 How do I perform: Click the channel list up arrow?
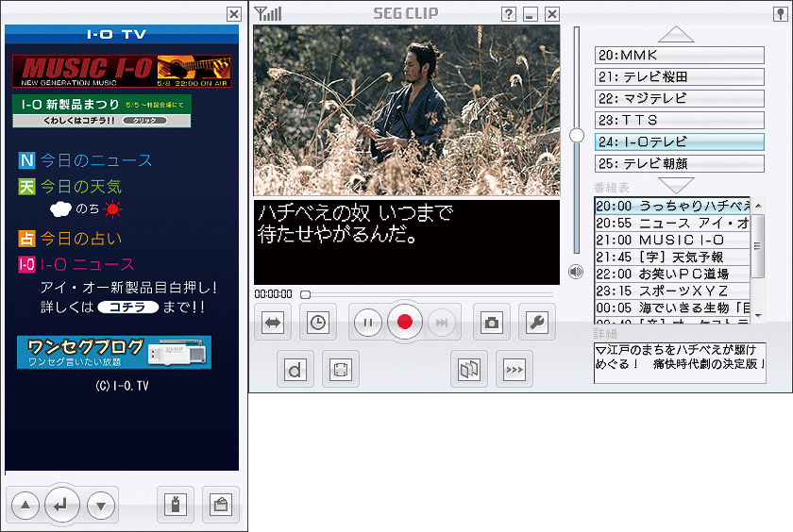tap(676, 34)
